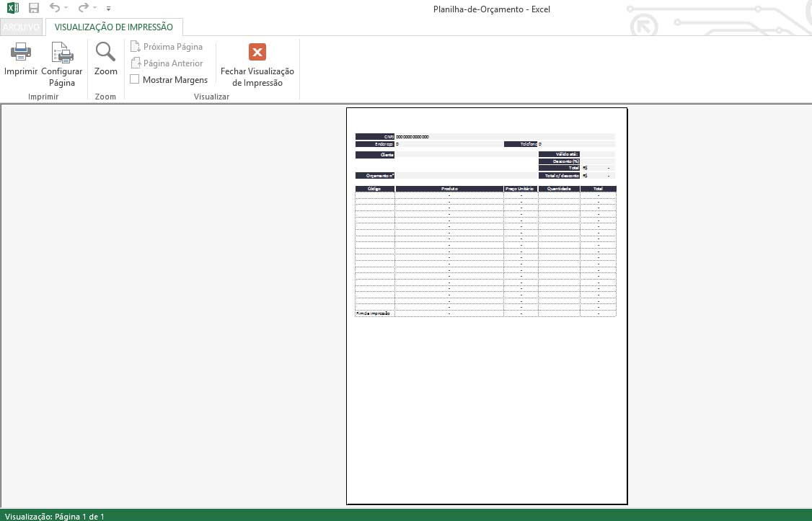Expand the Undo history dropdown arrow

point(66,9)
